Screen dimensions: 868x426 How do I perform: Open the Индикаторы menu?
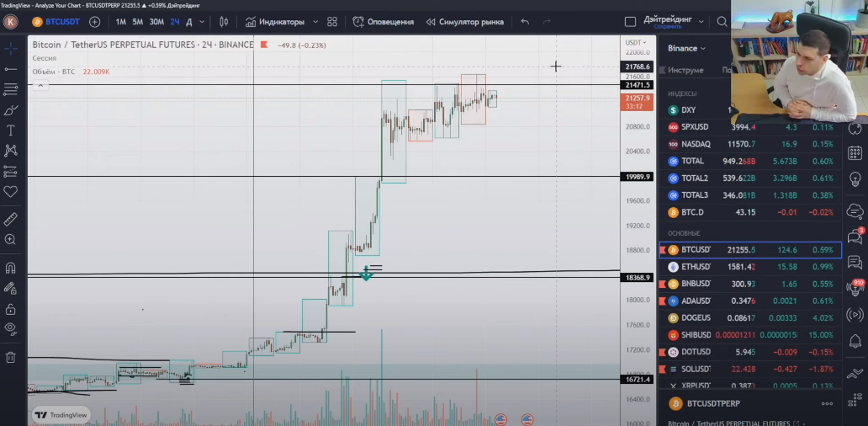(x=275, y=22)
